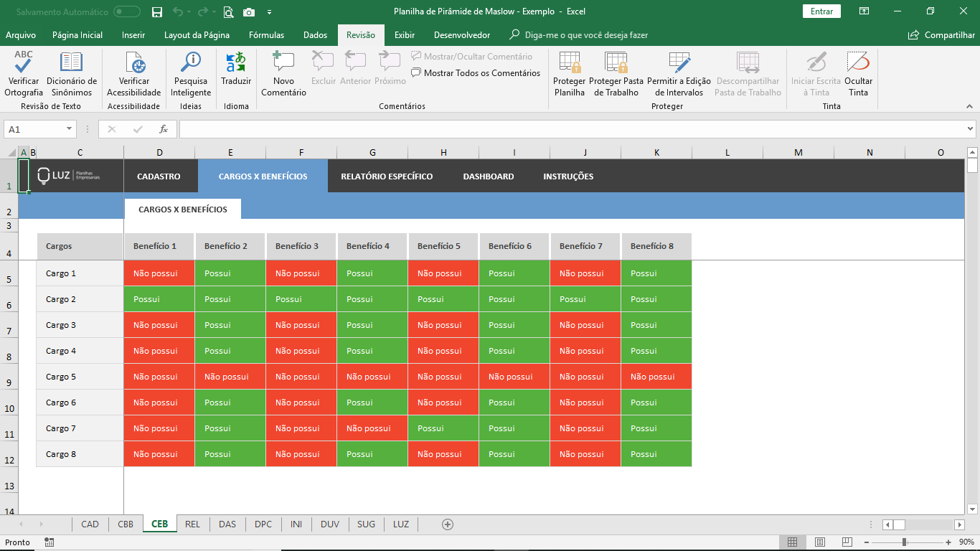Toggle Salvamento Automático switch
Viewport: 980px width, 551px height.
[x=127, y=11]
